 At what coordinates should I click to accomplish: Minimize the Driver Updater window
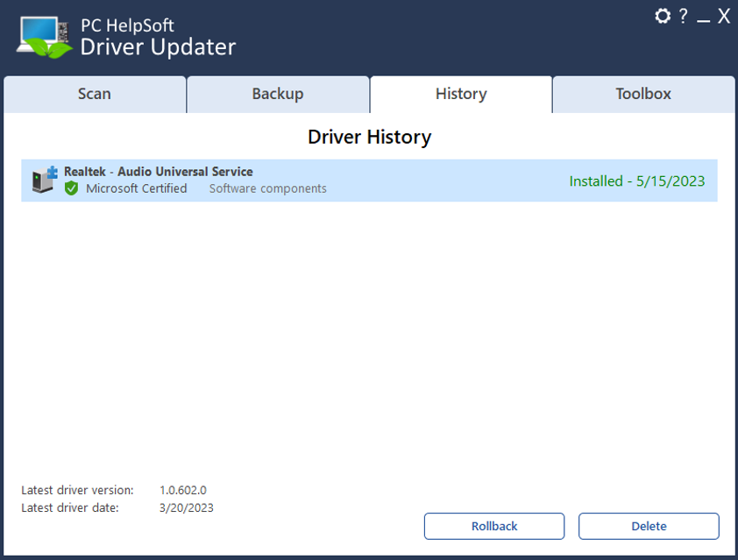pyautogui.click(x=703, y=20)
